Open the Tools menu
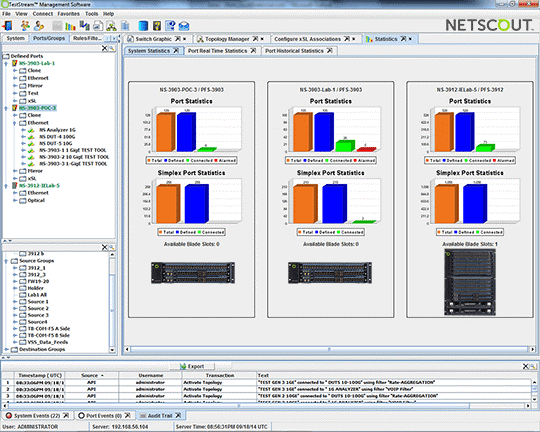This screenshot has width=540, height=432. coord(92,14)
